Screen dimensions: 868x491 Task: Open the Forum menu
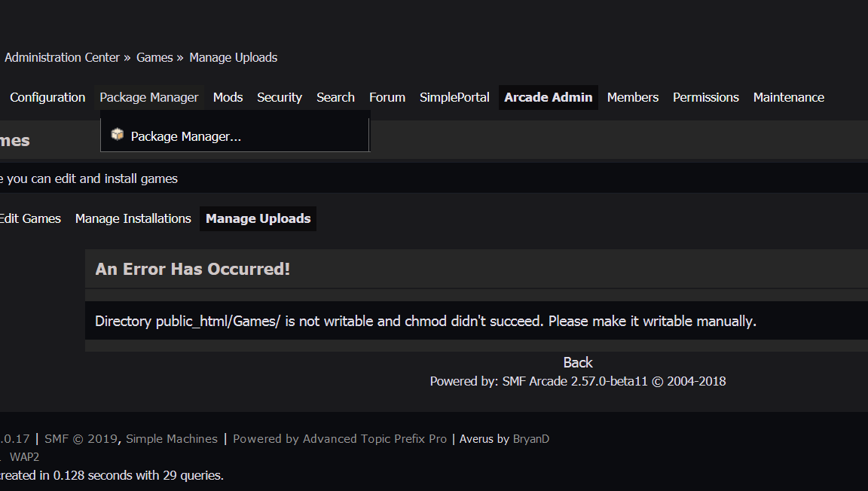(387, 97)
